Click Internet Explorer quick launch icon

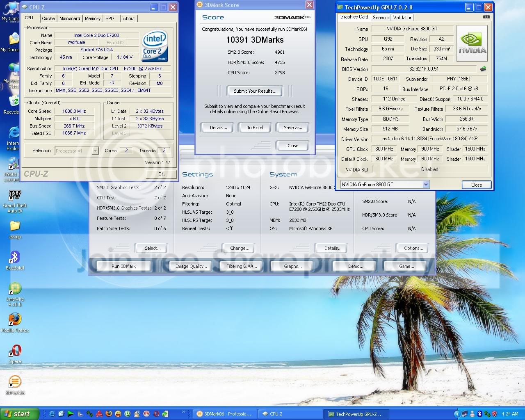52,414
